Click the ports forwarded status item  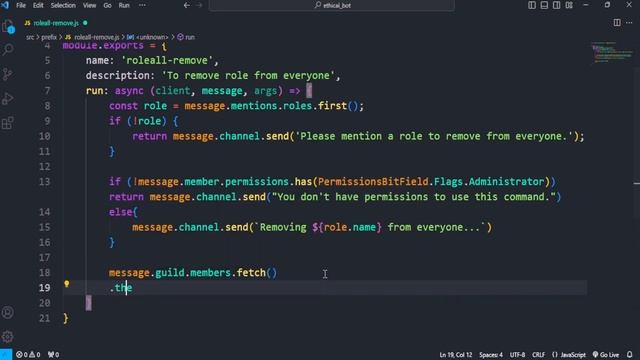point(53,355)
